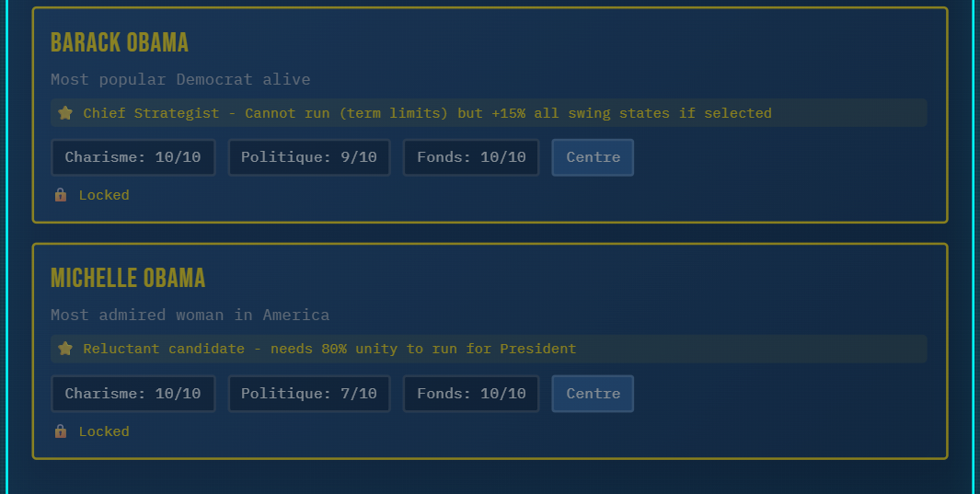
Task: Click Barack Obama's Charisme 10/10 badge
Action: point(133,157)
